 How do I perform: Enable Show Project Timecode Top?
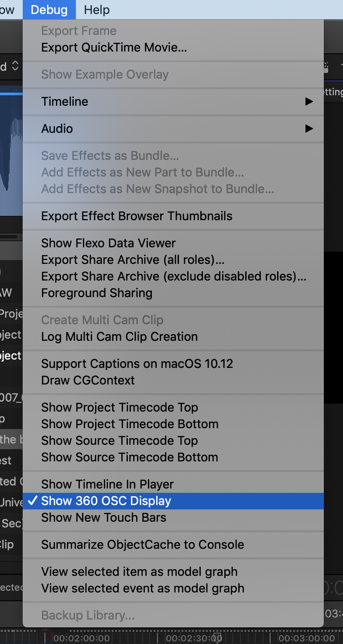120,407
